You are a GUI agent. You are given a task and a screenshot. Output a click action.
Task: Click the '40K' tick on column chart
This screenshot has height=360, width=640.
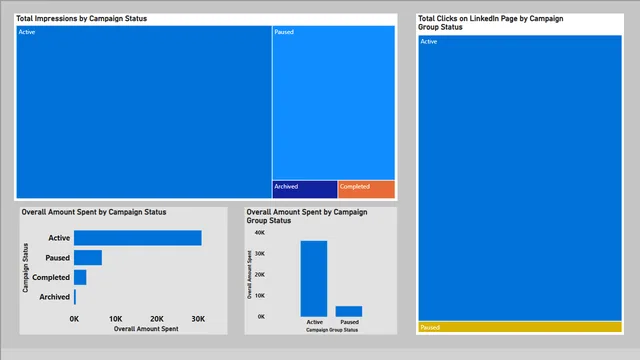pyautogui.click(x=260, y=233)
